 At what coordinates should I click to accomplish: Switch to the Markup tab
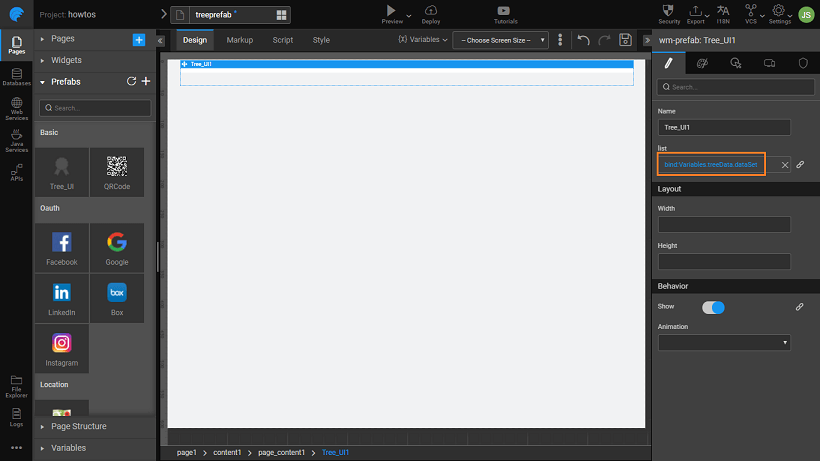point(239,40)
